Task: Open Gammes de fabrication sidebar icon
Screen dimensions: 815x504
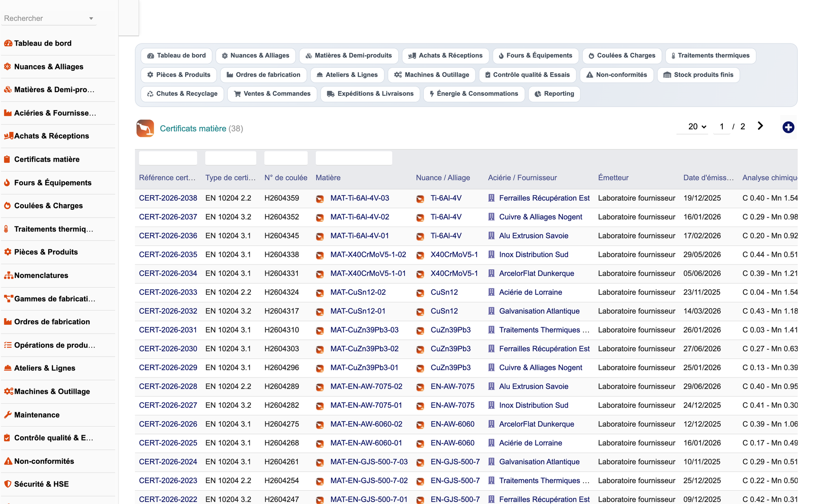Action: click(8, 299)
